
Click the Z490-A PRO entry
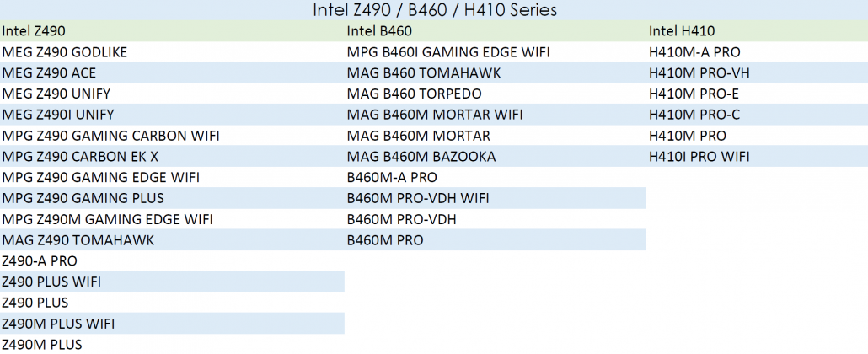pyautogui.click(x=40, y=261)
